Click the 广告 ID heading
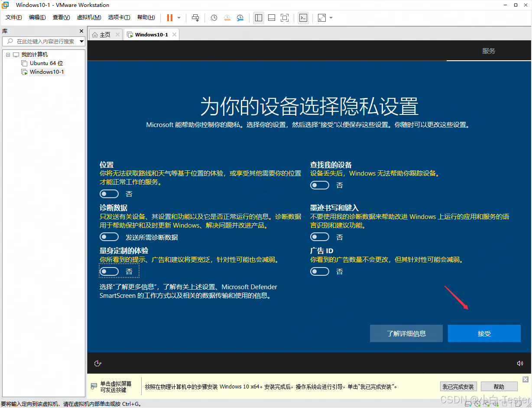This screenshot has width=532, height=408. pos(321,251)
